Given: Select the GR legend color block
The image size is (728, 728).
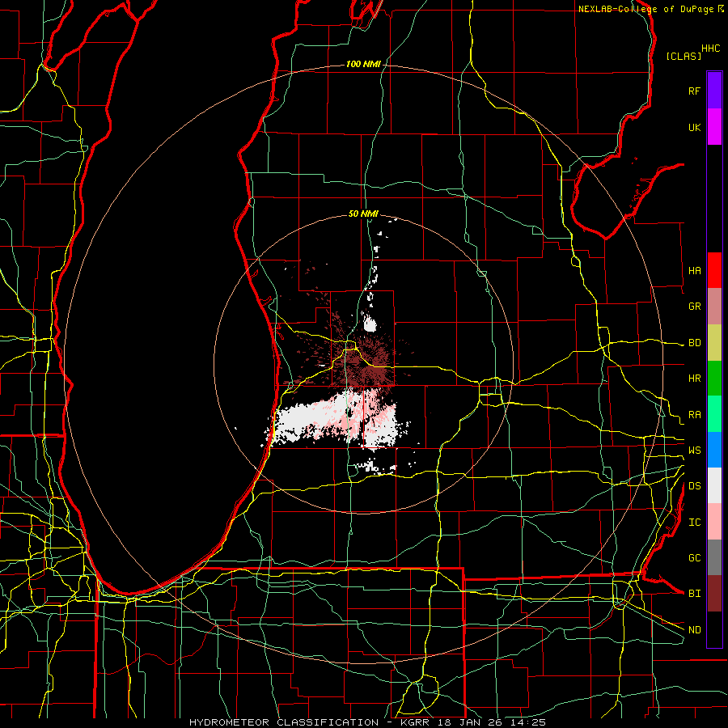Looking at the screenshot, I should pos(714,307).
